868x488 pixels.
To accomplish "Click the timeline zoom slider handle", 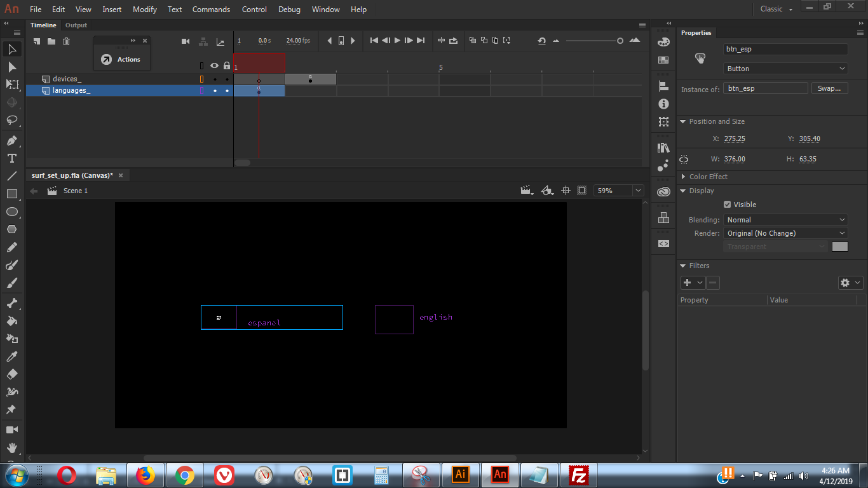I will (620, 41).
